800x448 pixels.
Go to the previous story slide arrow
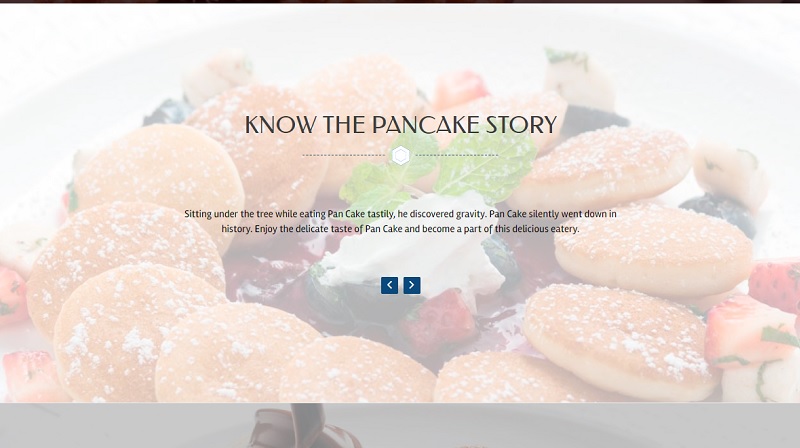click(389, 285)
